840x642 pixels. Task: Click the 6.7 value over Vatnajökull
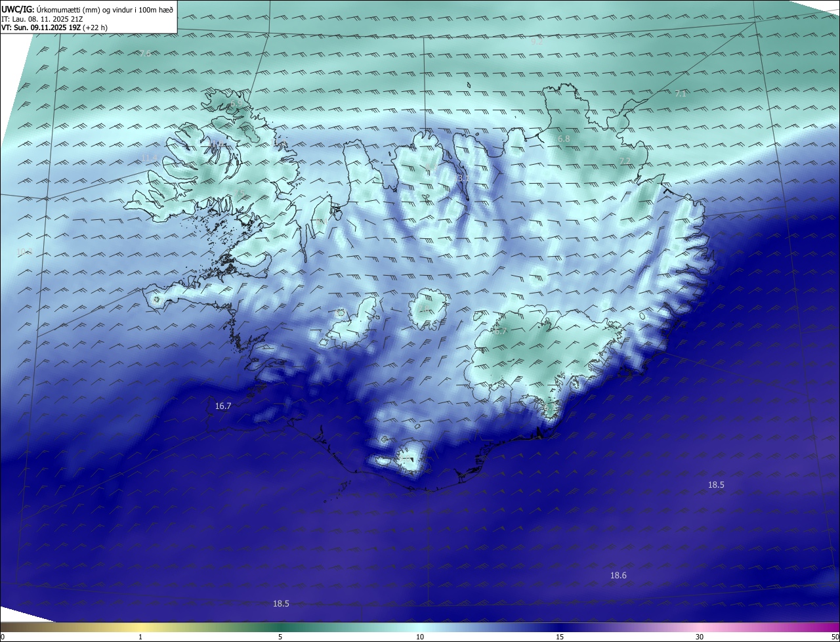click(x=501, y=332)
